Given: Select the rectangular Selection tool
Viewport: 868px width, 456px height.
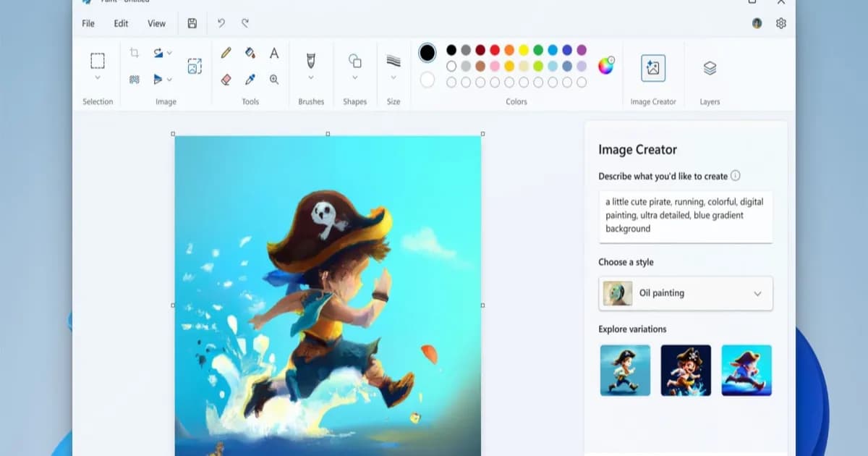Looking at the screenshot, I should click(x=97, y=60).
